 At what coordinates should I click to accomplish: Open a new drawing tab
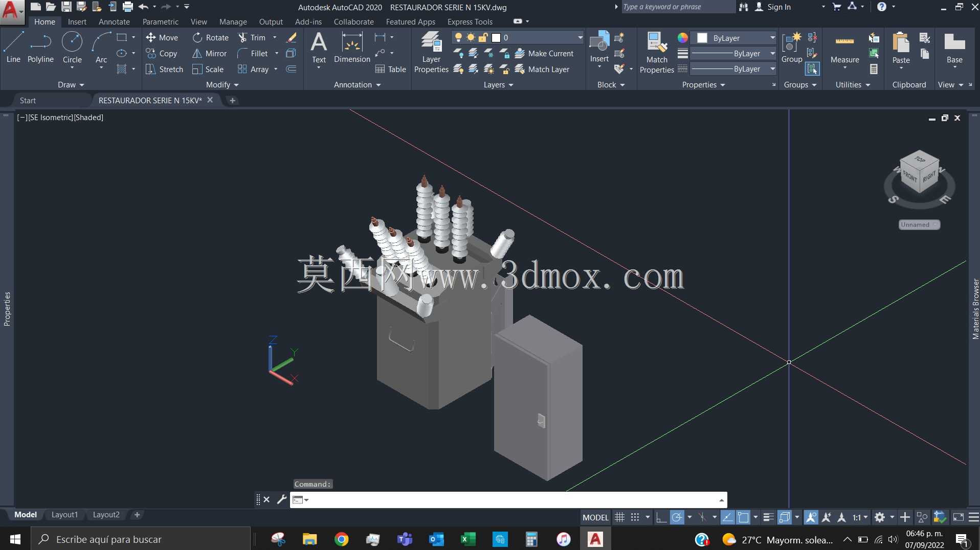pyautogui.click(x=232, y=100)
